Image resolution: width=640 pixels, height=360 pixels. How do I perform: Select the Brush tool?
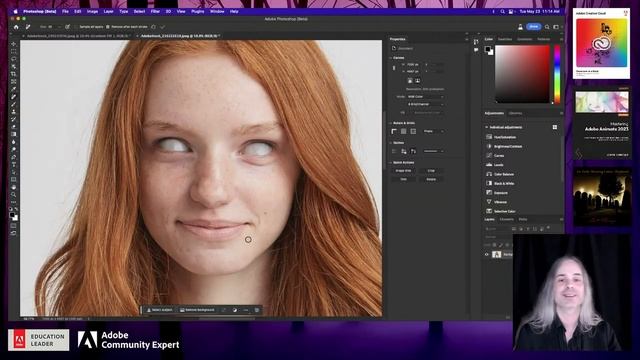(x=13, y=104)
